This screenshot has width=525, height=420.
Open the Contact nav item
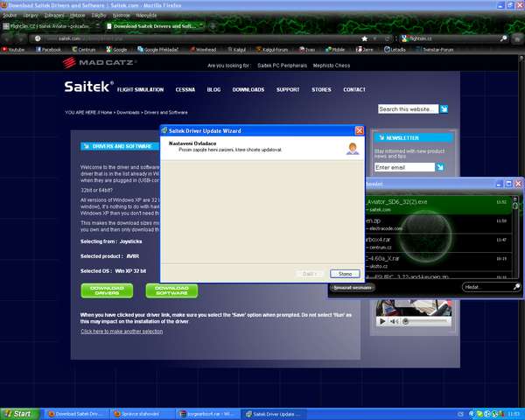coord(354,90)
